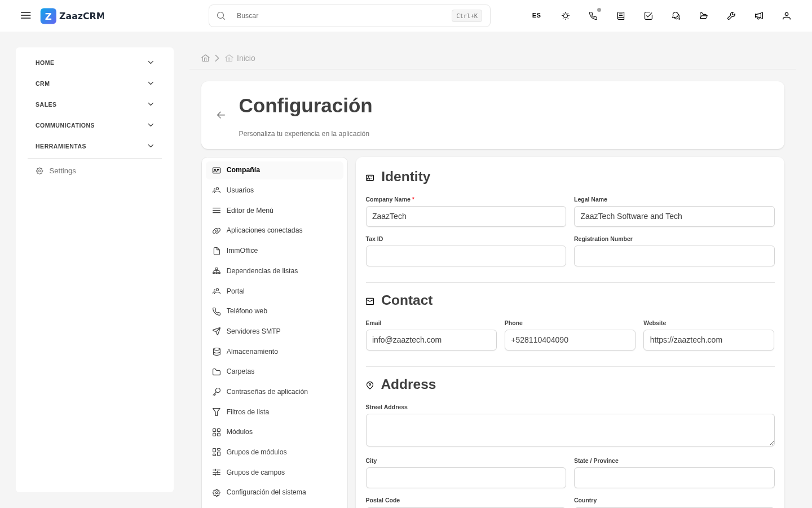Open the hamburger menu
Screen dimensions: 812x508
(25, 16)
